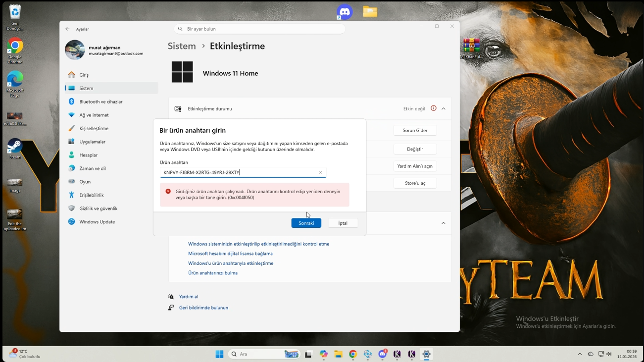Click the 'Yardım al' link
644x362 pixels.
coord(189,297)
